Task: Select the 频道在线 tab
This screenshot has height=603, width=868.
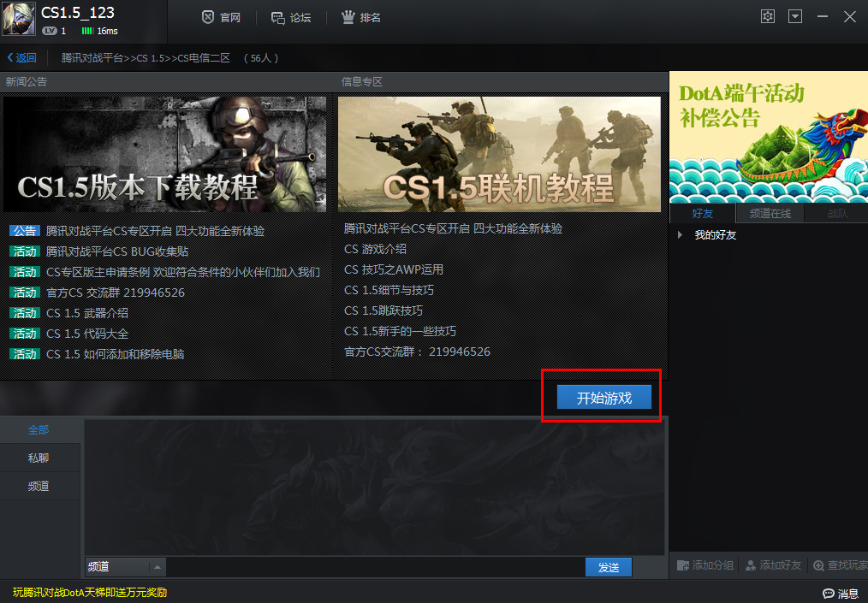Action: 770,213
